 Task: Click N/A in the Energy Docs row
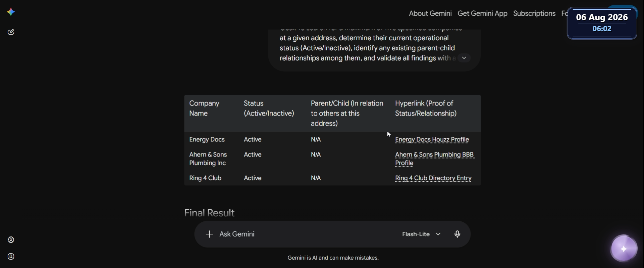pyautogui.click(x=316, y=140)
